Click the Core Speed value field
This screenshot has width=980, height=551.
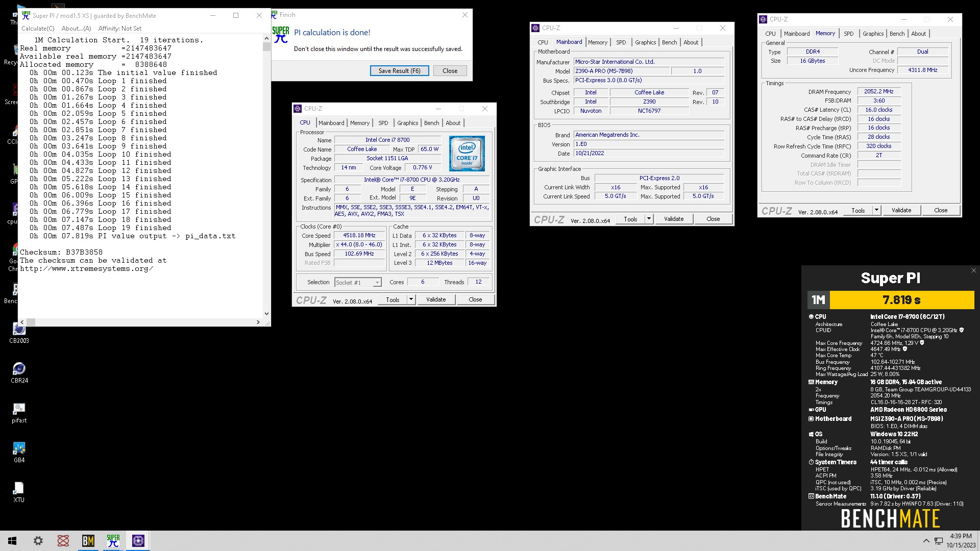pyautogui.click(x=359, y=235)
